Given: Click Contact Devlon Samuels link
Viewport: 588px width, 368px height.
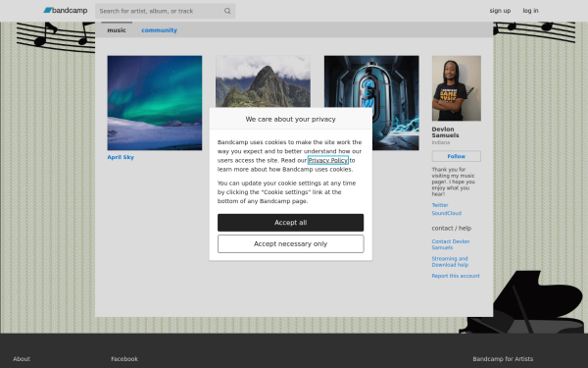Looking at the screenshot, I should coord(451,244).
